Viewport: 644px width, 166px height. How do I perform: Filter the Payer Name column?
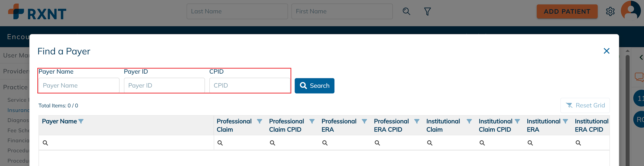(81, 121)
